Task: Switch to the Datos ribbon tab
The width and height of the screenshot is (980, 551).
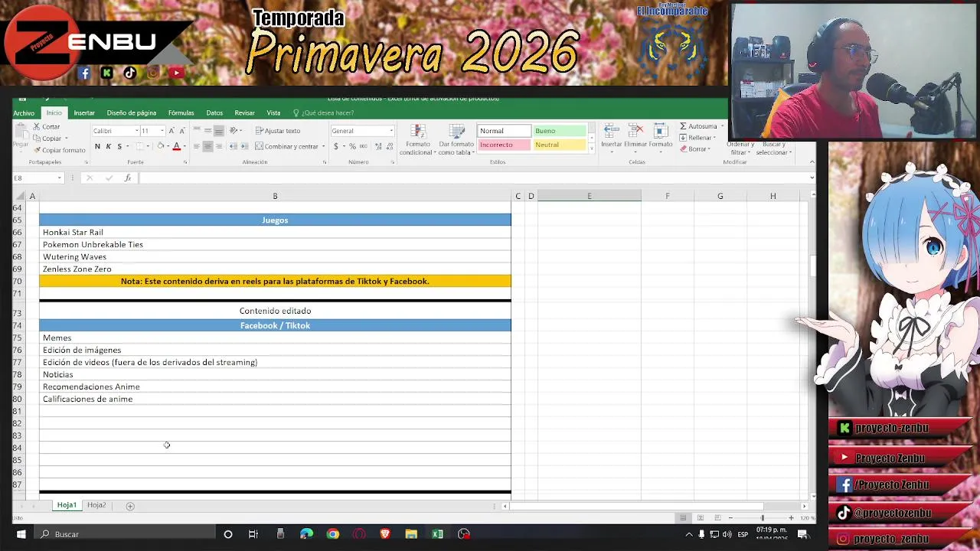Action: pyautogui.click(x=214, y=113)
